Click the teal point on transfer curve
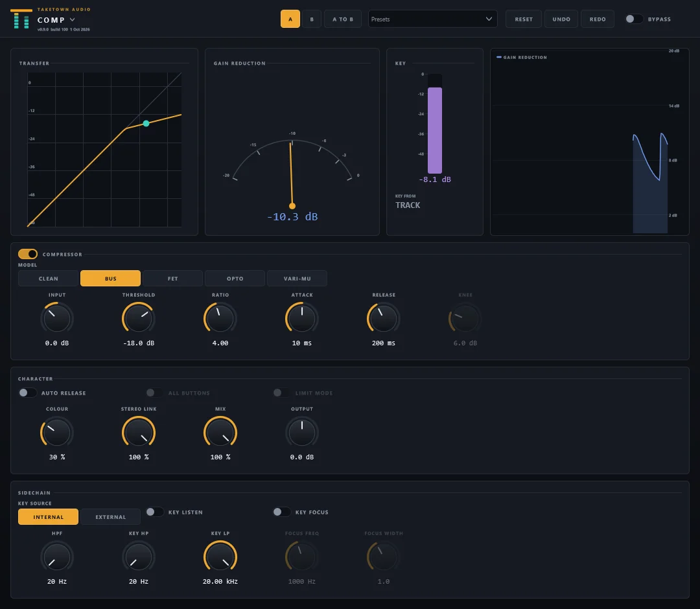The height and width of the screenshot is (609, 700). pyautogui.click(x=146, y=123)
